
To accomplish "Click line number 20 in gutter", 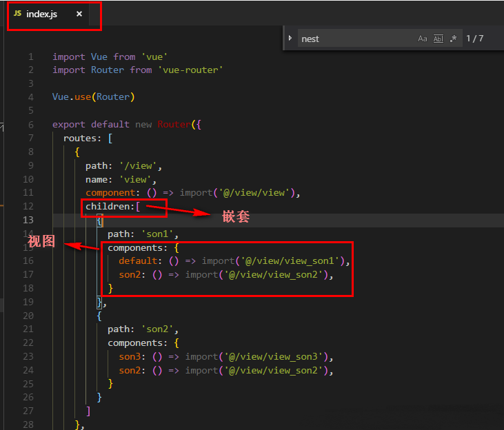I will (28, 316).
